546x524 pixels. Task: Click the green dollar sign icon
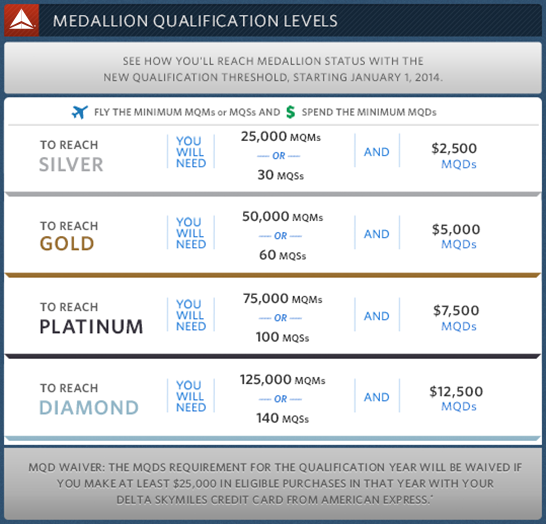pos(290,112)
